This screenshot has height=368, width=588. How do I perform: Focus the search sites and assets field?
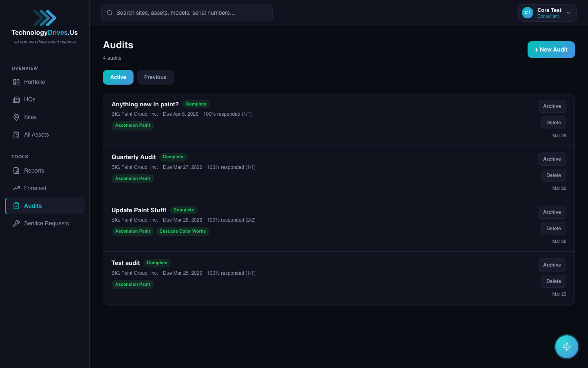pos(187,13)
